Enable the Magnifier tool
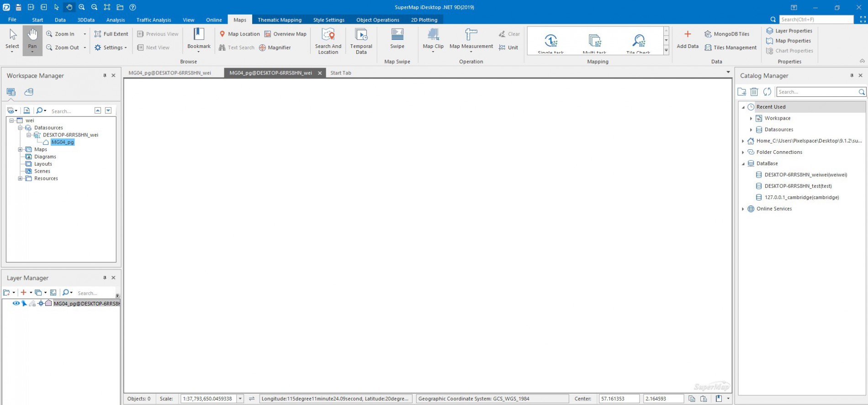This screenshot has width=868, height=405. pos(275,47)
